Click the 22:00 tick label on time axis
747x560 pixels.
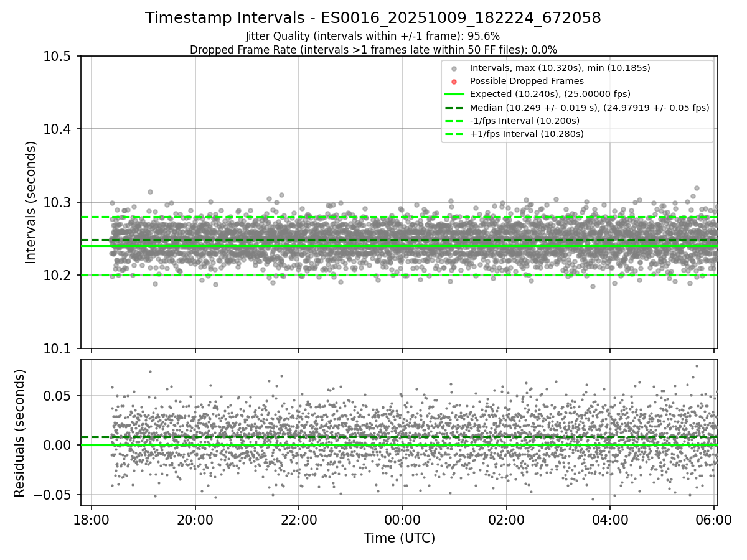pyautogui.click(x=299, y=518)
